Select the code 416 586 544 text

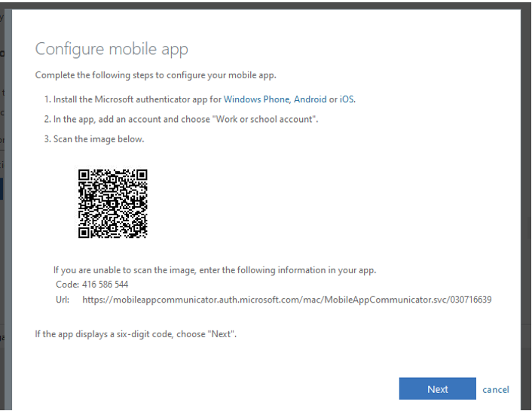point(105,285)
